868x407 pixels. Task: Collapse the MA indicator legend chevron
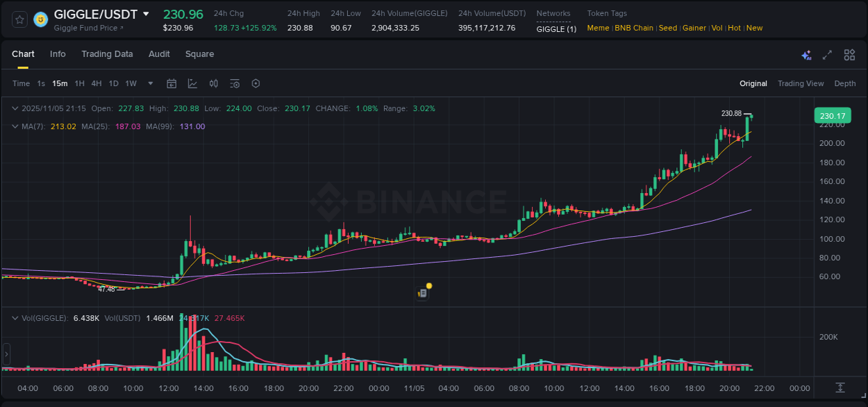tap(15, 126)
